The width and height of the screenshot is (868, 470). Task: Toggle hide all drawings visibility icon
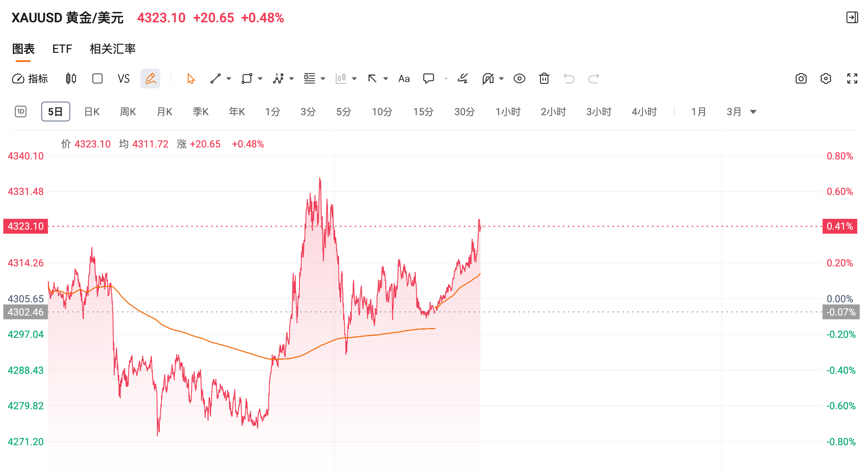click(x=519, y=78)
